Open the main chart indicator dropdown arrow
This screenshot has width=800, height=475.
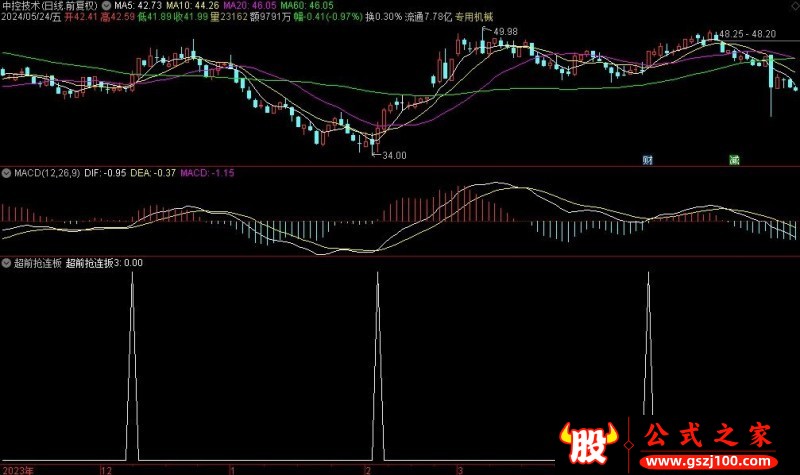coord(106,6)
